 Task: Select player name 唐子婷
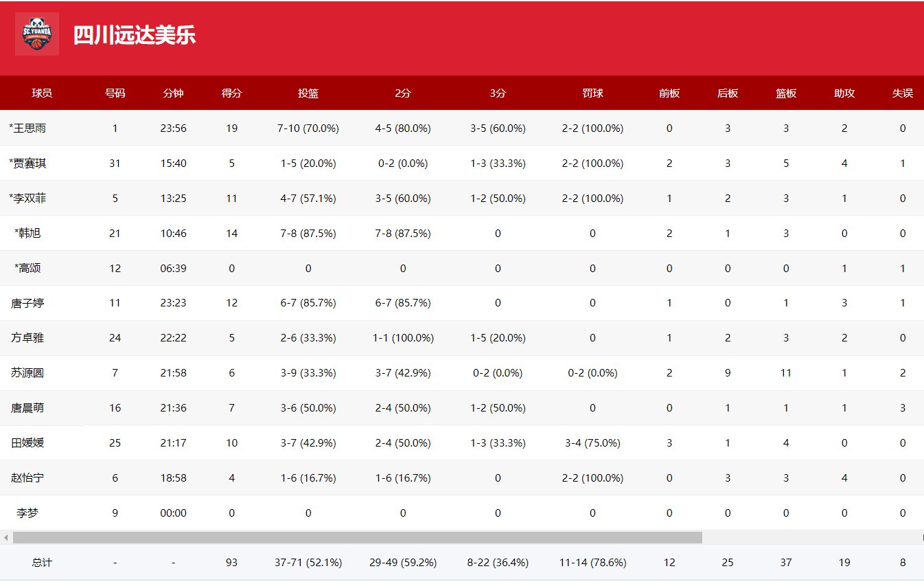pos(27,303)
